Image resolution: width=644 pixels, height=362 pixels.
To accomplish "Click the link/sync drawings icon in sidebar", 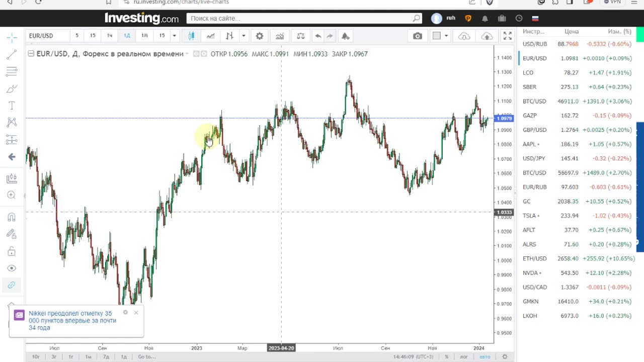I will (12, 285).
